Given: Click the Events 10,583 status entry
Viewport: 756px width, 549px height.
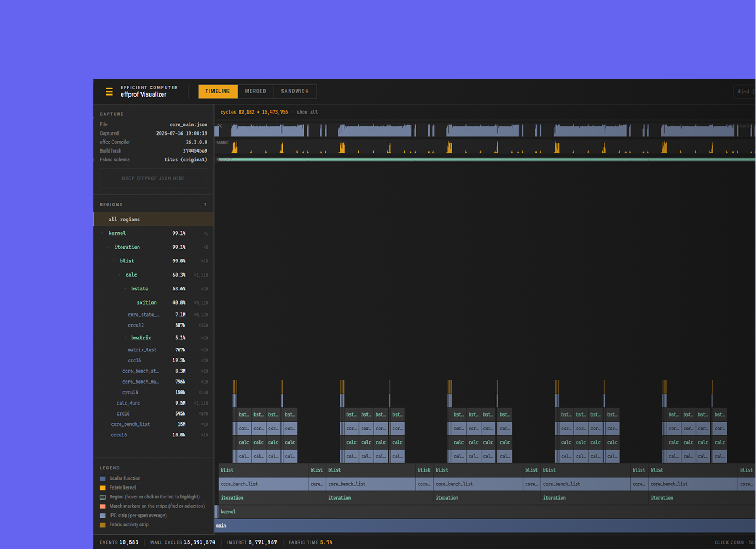Looking at the screenshot, I should pos(119,542).
